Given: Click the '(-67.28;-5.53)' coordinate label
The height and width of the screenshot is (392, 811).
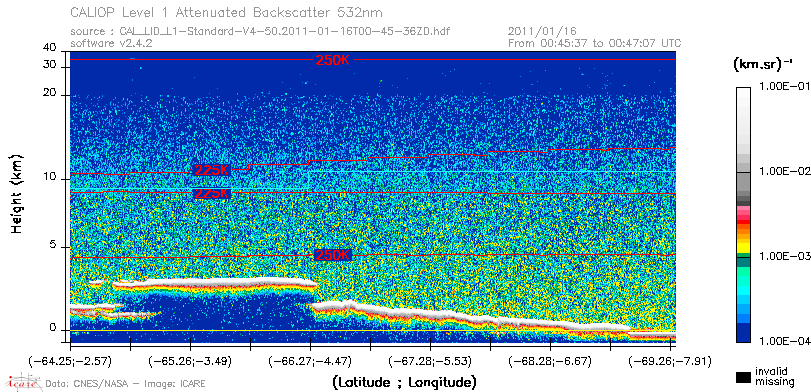Looking at the screenshot, I should pos(430,360).
